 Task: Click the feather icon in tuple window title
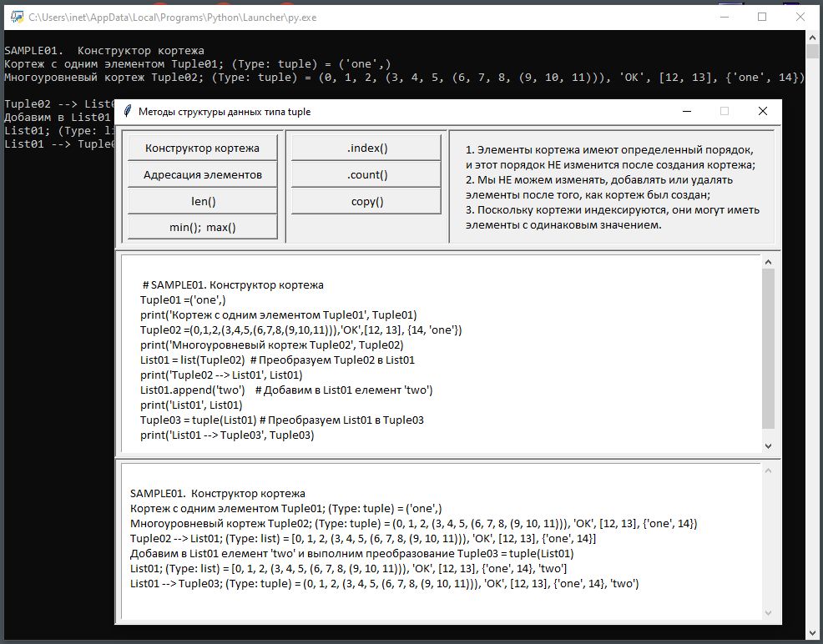pyautogui.click(x=127, y=111)
